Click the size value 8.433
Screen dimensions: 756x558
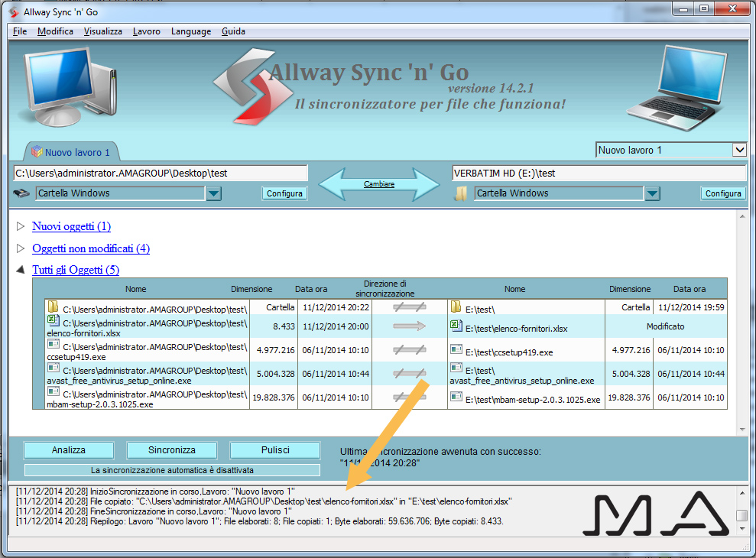click(284, 326)
